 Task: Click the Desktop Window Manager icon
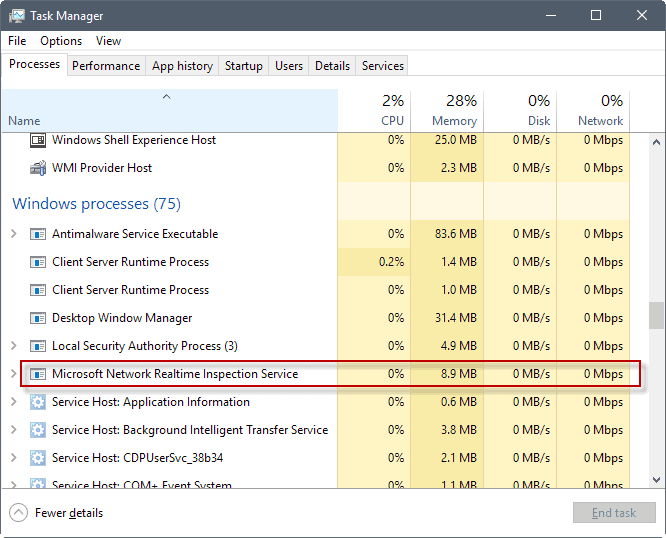tap(38, 318)
